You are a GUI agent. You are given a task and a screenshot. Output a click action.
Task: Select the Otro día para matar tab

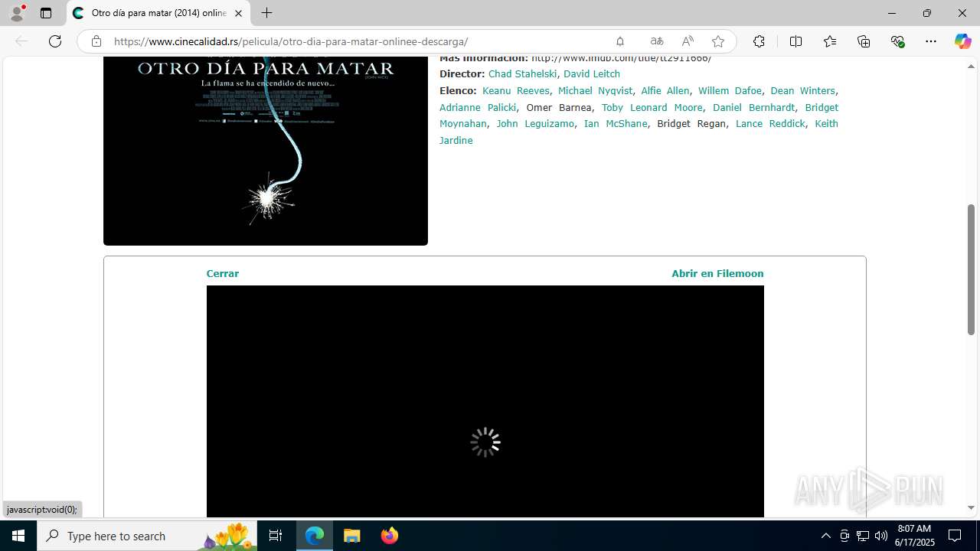[x=158, y=13]
